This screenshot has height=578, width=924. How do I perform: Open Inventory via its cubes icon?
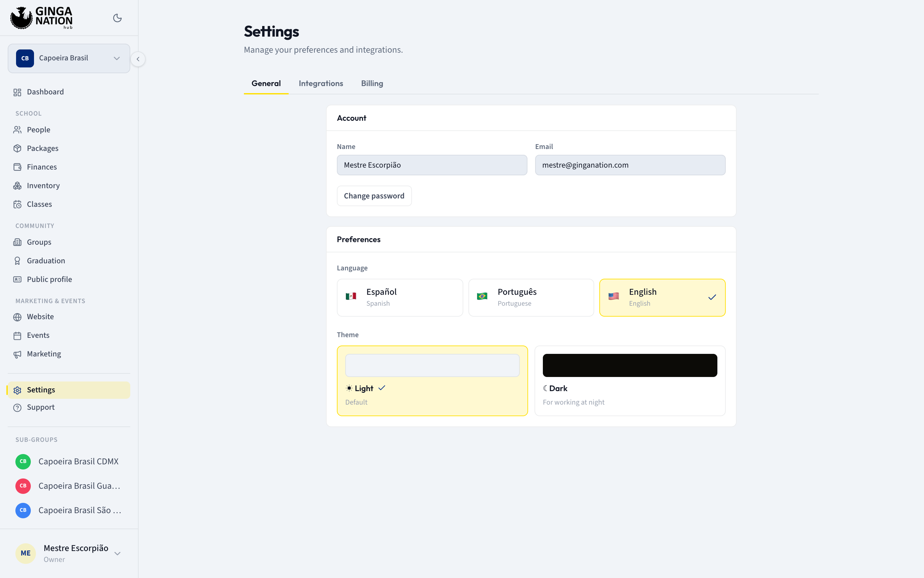coord(17,186)
